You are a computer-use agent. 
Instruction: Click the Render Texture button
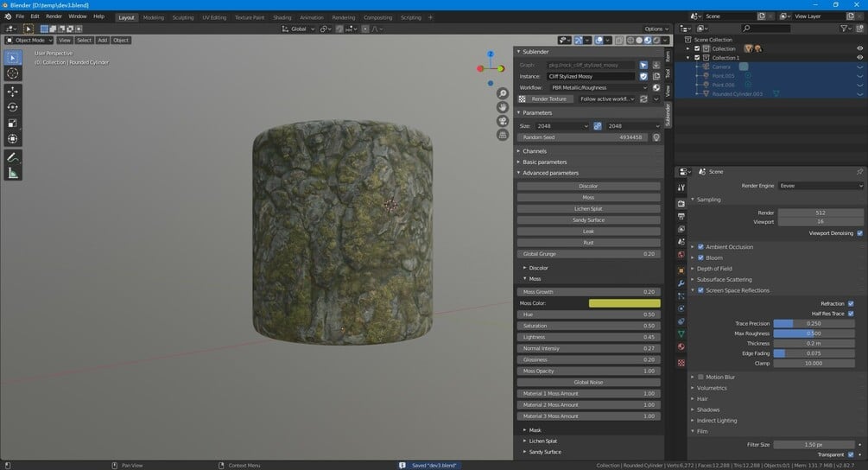[x=551, y=99]
